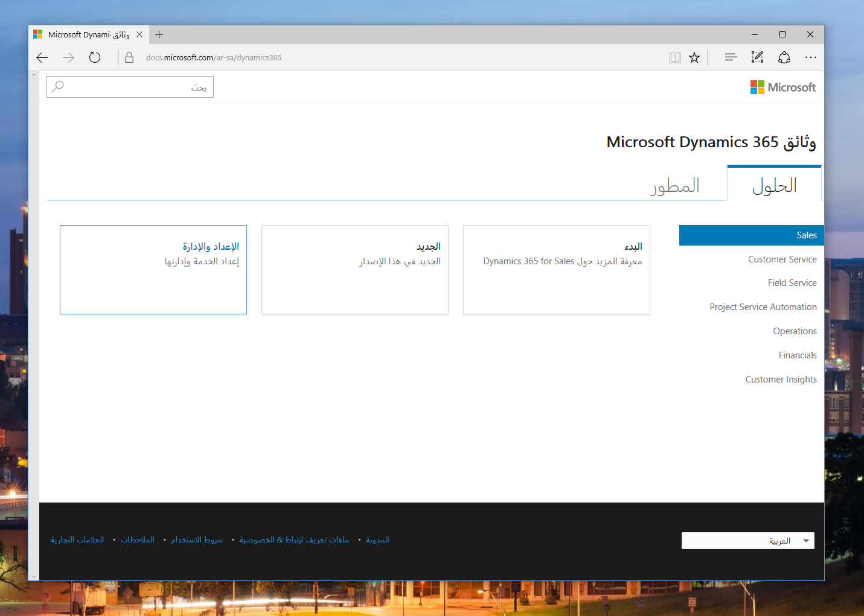The height and width of the screenshot is (616, 864).
Task: Select Operations in the side menu
Action: pyautogui.click(x=795, y=331)
